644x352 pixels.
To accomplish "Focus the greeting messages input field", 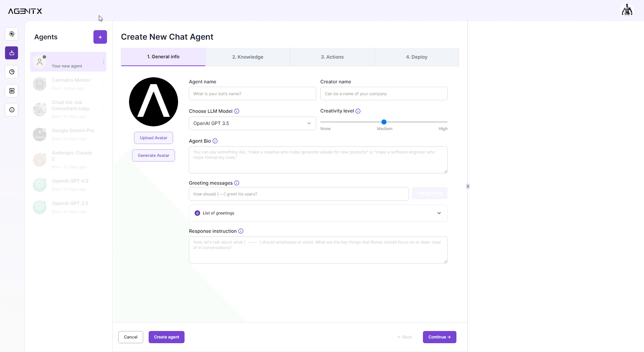I will pyautogui.click(x=299, y=194).
